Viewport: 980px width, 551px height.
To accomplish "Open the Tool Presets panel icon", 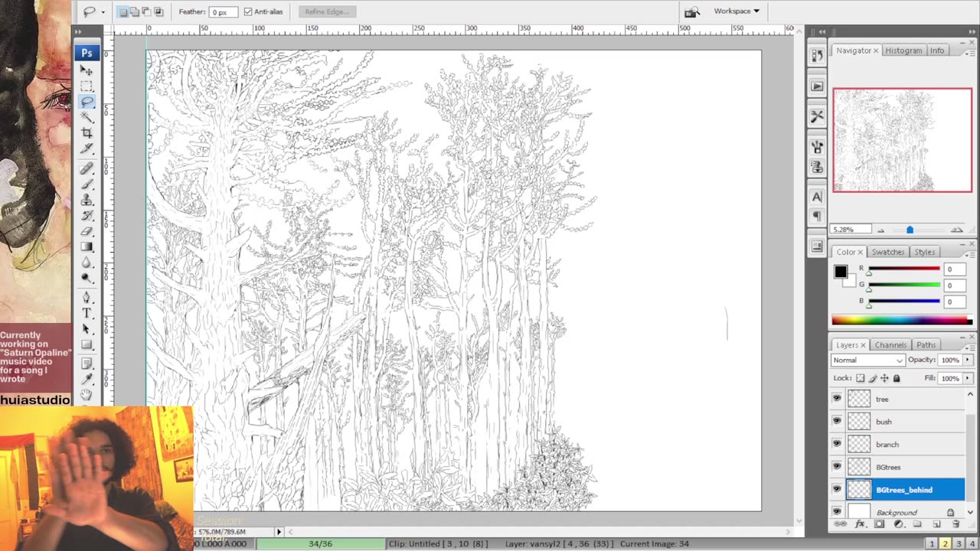I will pyautogui.click(x=817, y=116).
